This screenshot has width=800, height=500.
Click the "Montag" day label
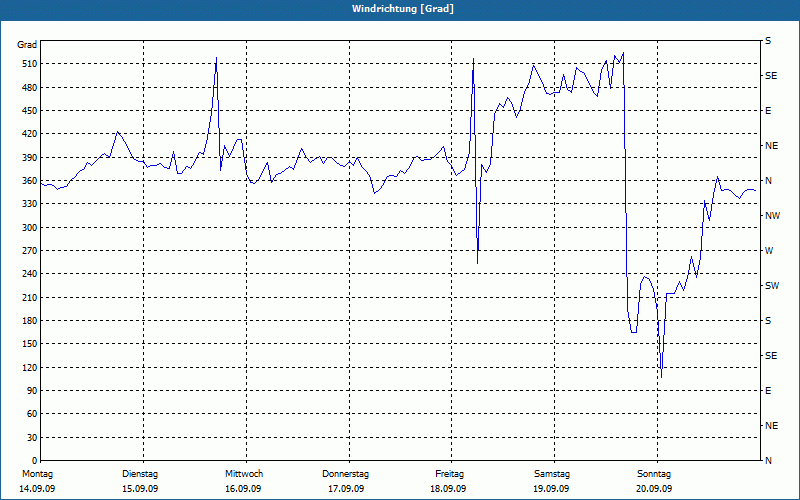pyautogui.click(x=37, y=474)
